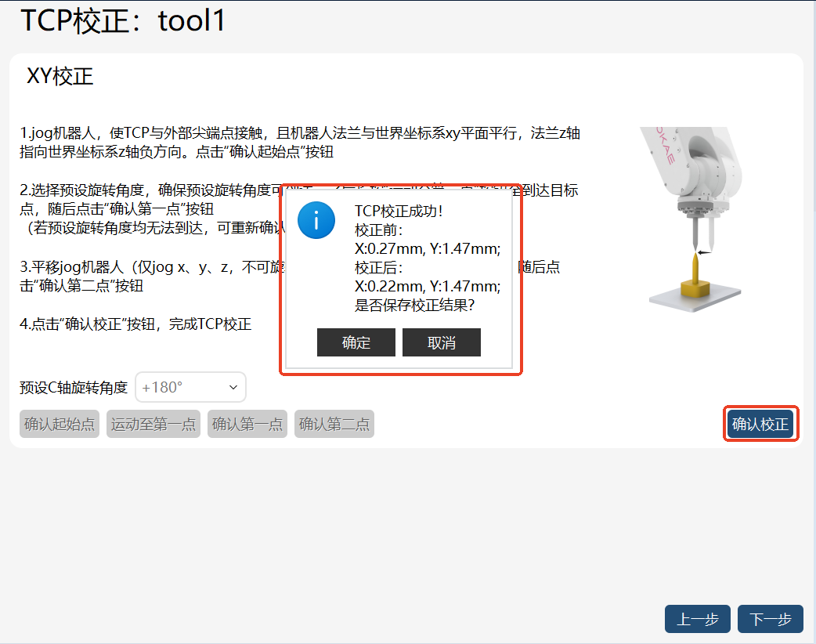Viewport: 816px width, 644px height.
Task: Click the blue info icon in dialog
Action: pyautogui.click(x=316, y=220)
